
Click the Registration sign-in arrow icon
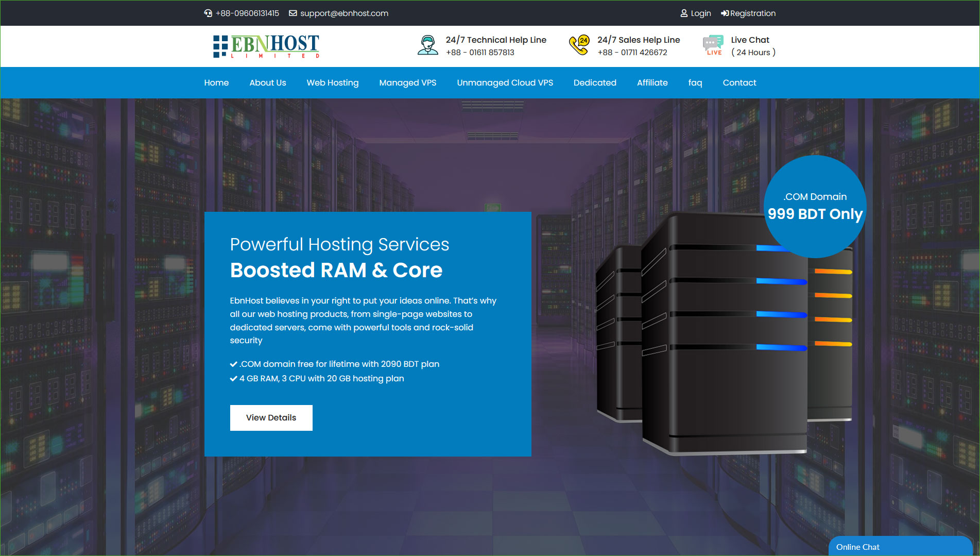(725, 13)
